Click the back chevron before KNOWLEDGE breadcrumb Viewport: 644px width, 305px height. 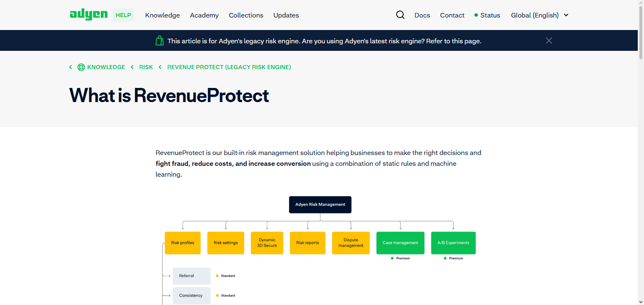coord(70,67)
